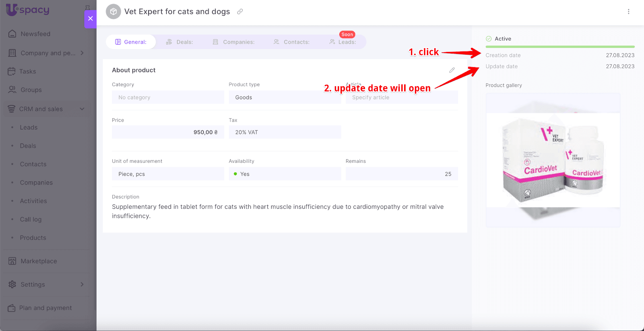Click the Marketplace store icon
The height and width of the screenshot is (331, 644).
[12, 261]
